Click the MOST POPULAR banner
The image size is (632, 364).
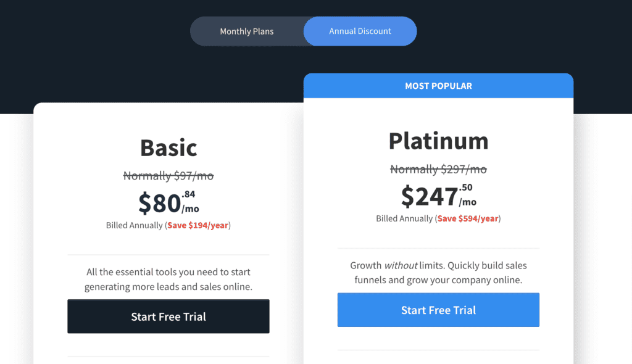click(439, 86)
